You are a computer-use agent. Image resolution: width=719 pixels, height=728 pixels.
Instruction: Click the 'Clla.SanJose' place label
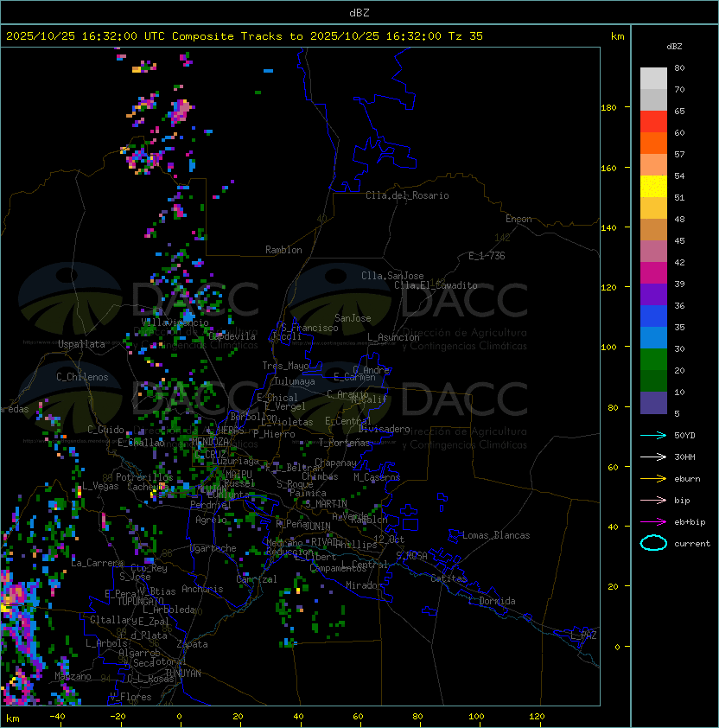[x=392, y=276]
